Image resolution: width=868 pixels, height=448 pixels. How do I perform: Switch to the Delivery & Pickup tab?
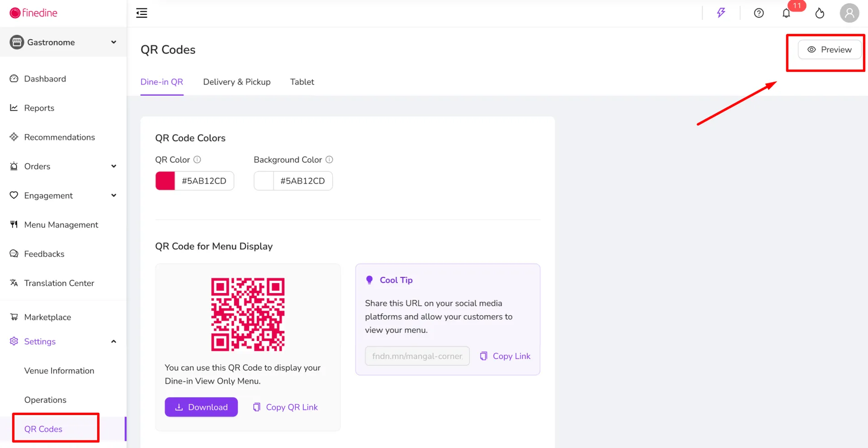[237, 82]
